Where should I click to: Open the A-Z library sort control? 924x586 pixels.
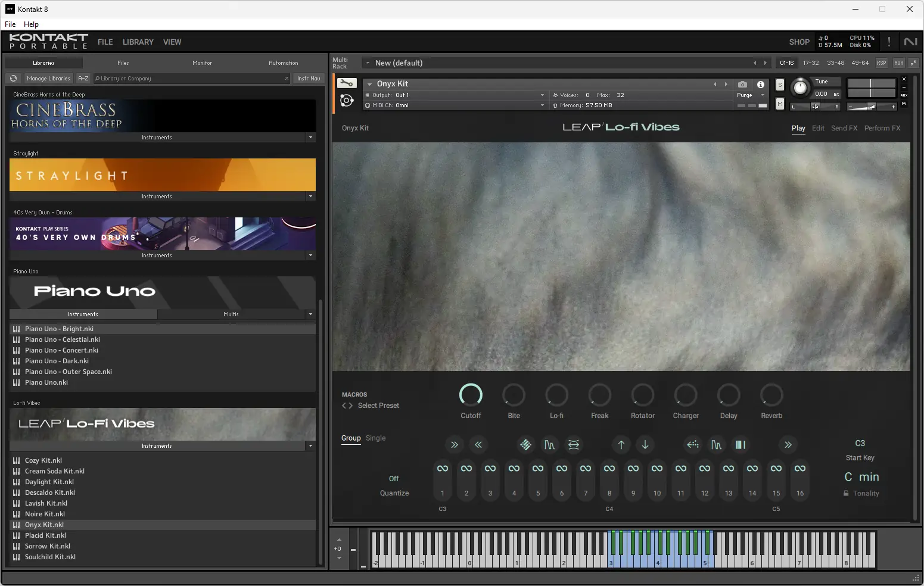(x=83, y=78)
